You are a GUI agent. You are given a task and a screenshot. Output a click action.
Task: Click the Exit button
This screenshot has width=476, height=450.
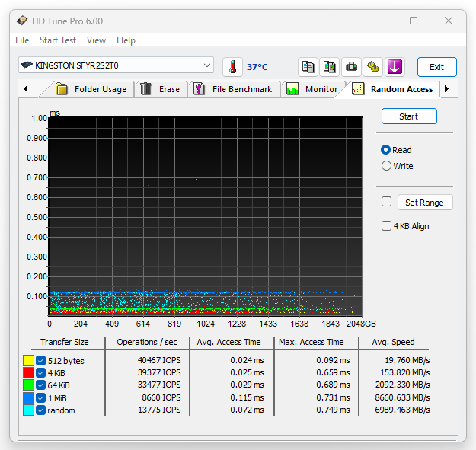click(x=436, y=67)
